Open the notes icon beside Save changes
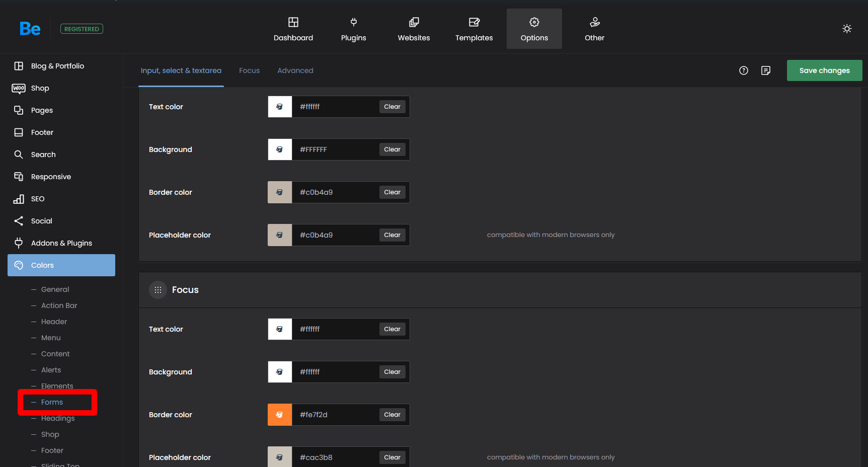The height and width of the screenshot is (467, 868). (766, 70)
